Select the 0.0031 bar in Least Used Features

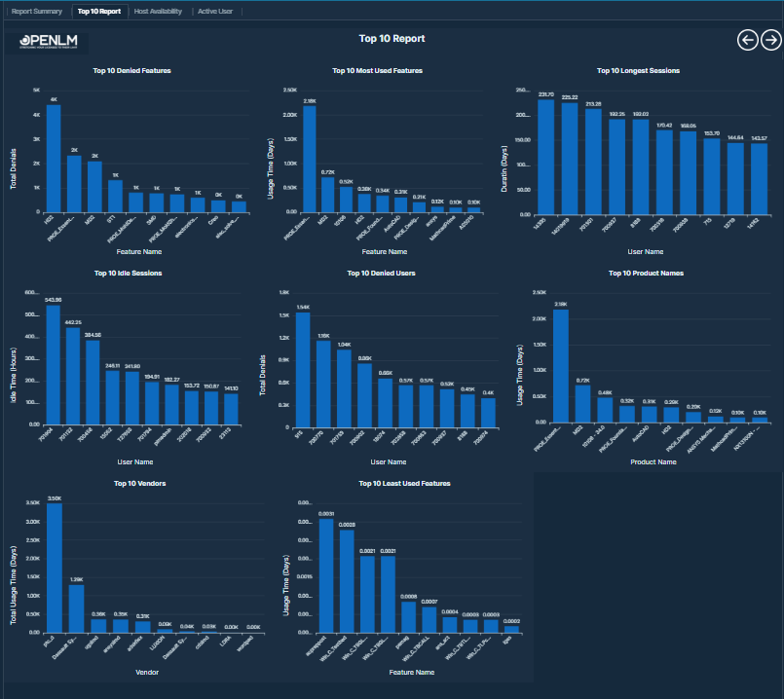(326, 576)
